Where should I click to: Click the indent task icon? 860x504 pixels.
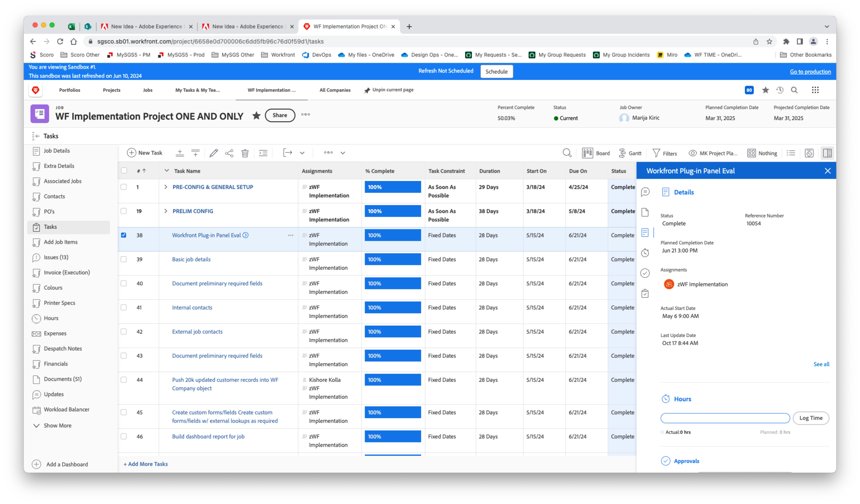pyautogui.click(x=263, y=153)
